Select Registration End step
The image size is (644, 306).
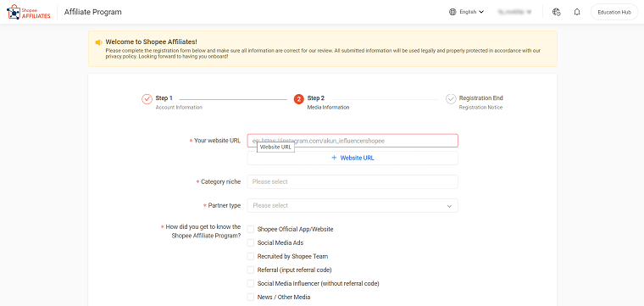[480, 103]
